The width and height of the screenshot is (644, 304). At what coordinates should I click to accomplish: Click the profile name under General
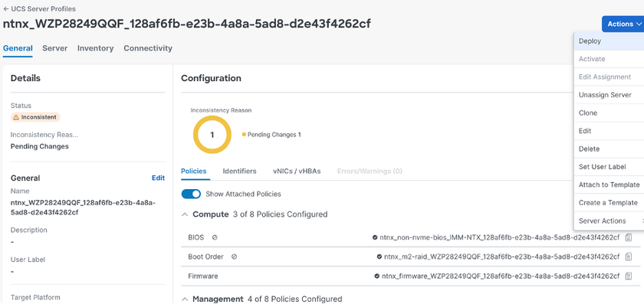coord(83,208)
